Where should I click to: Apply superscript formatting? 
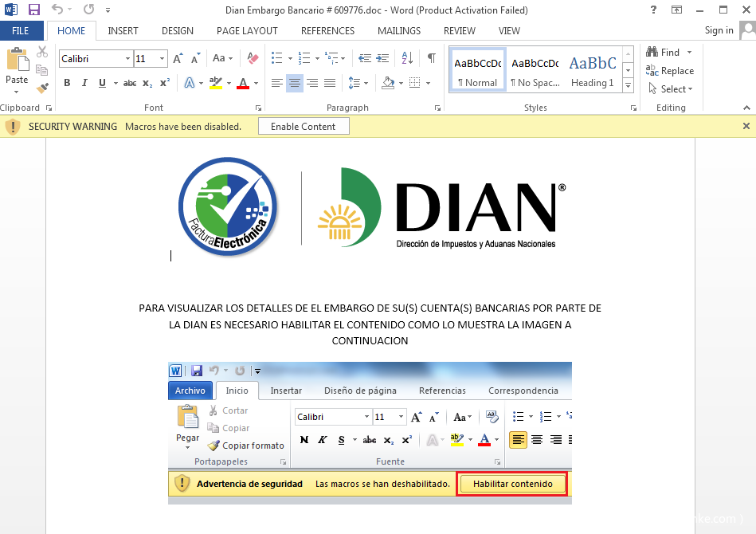pos(165,83)
